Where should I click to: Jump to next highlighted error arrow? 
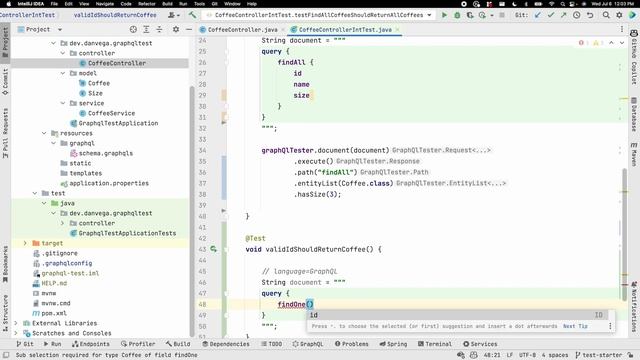(x=622, y=43)
